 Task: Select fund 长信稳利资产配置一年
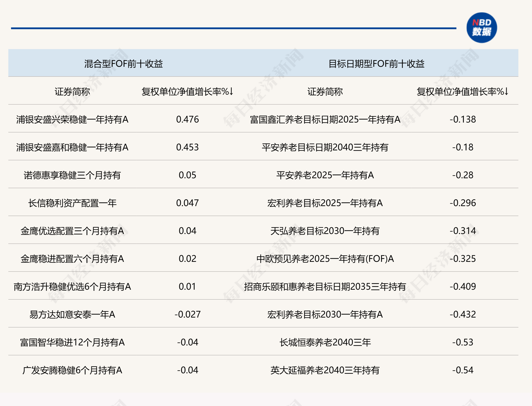[x=72, y=203]
